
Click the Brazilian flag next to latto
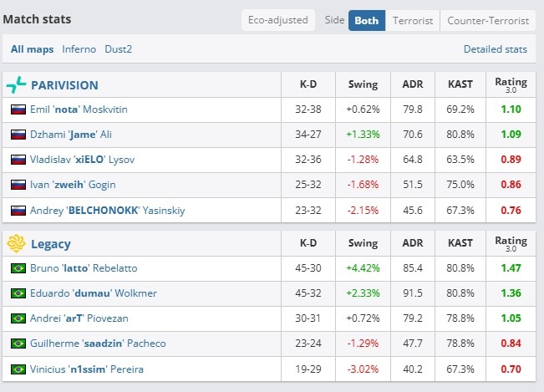(18, 268)
